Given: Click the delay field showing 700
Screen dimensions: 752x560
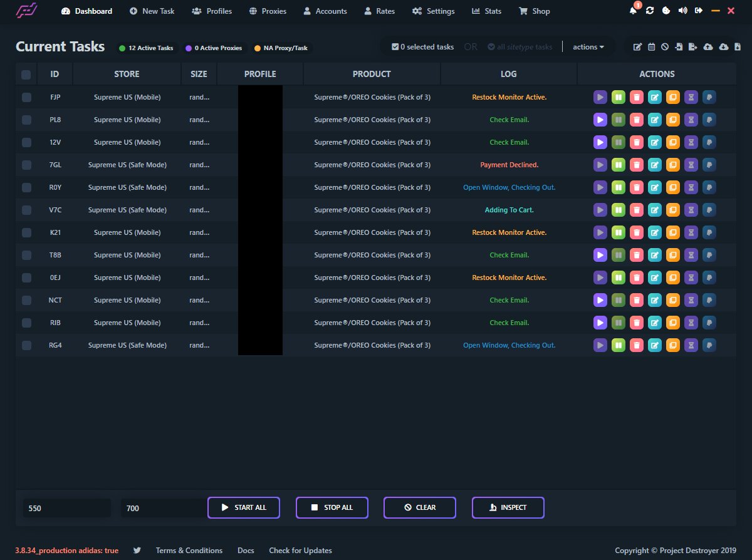Looking at the screenshot, I should pyautogui.click(x=165, y=508).
